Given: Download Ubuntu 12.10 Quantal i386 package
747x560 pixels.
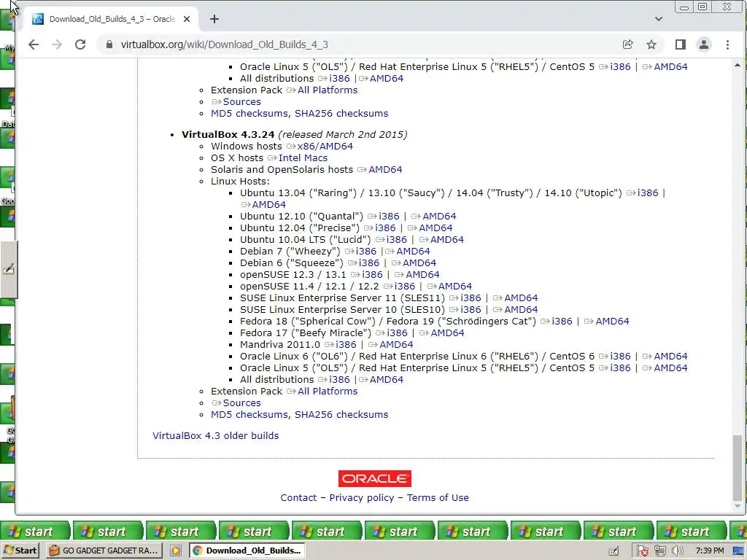Looking at the screenshot, I should (x=390, y=216).
